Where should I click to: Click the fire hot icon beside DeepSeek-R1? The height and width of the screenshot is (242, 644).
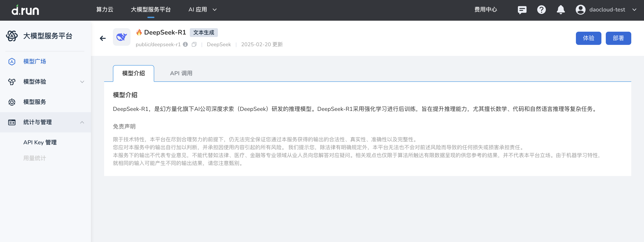tap(139, 32)
